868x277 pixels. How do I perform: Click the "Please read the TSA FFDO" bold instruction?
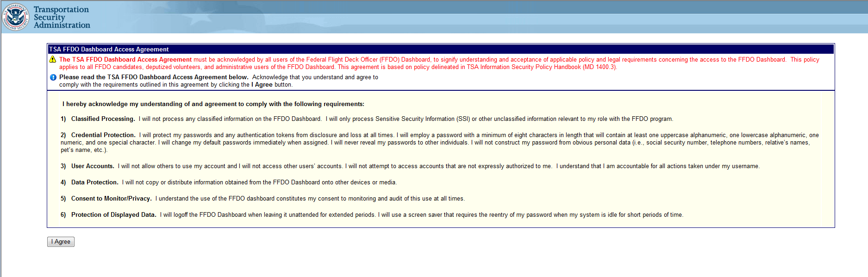[154, 77]
